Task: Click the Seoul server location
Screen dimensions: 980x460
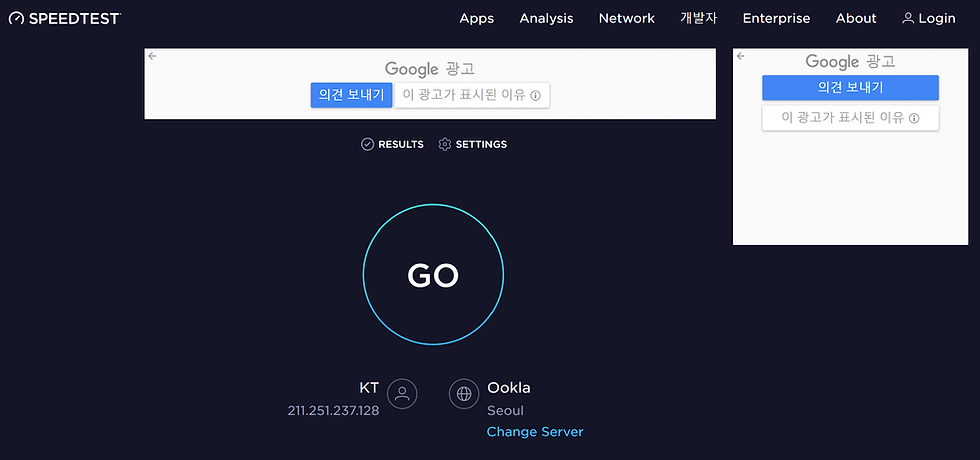Action: point(505,411)
